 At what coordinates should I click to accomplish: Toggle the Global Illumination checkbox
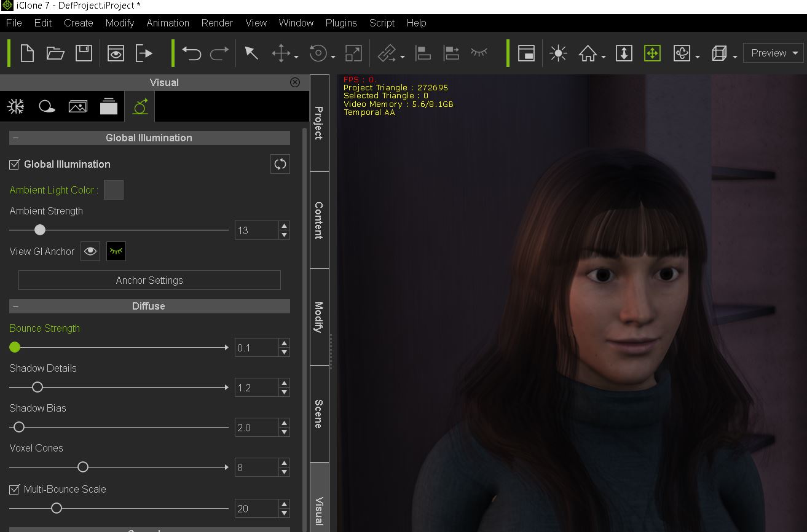click(x=15, y=165)
